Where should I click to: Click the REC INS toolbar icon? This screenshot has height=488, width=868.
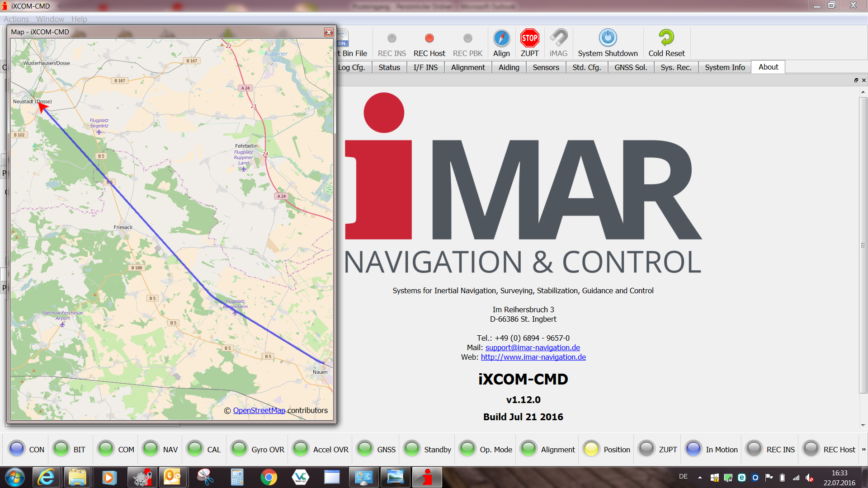392,38
